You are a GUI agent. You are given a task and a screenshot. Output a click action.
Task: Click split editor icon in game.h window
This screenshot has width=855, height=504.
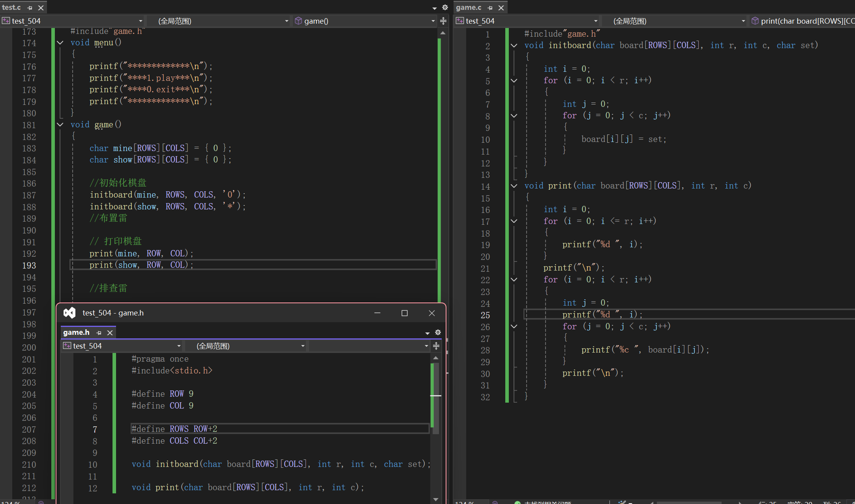pyautogui.click(x=436, y=346)
